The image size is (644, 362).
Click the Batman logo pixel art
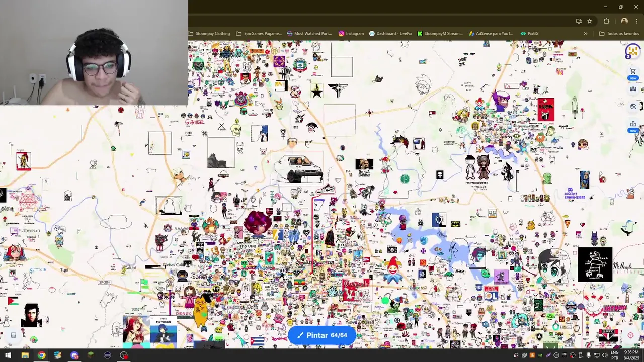455,224
